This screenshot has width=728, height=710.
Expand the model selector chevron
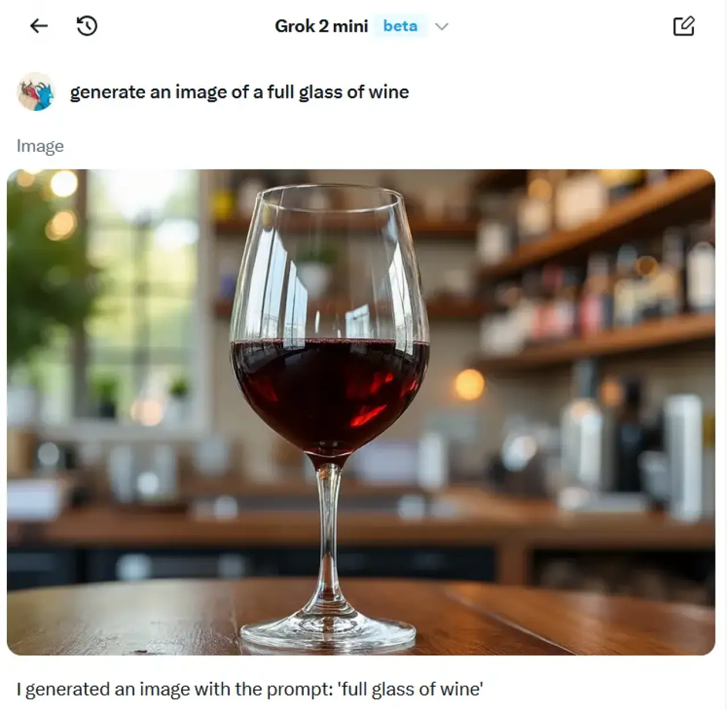442,26
